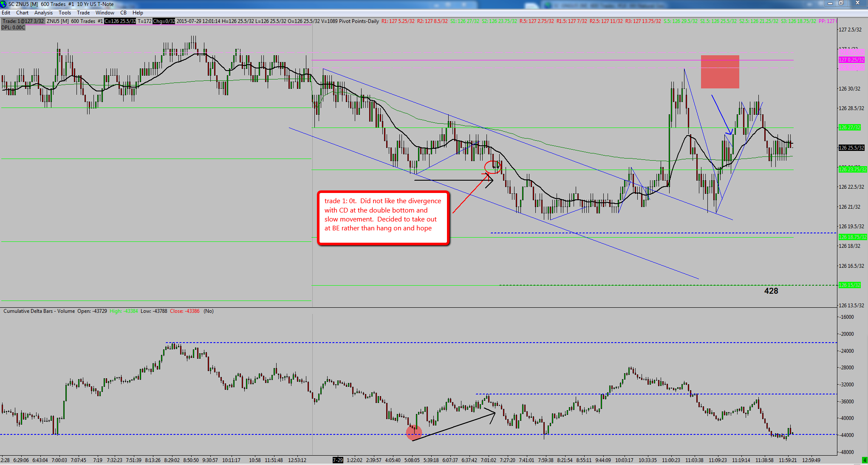
Task: Click the 'Chg=0/32' change value
Action: click(x=164, y=21)
